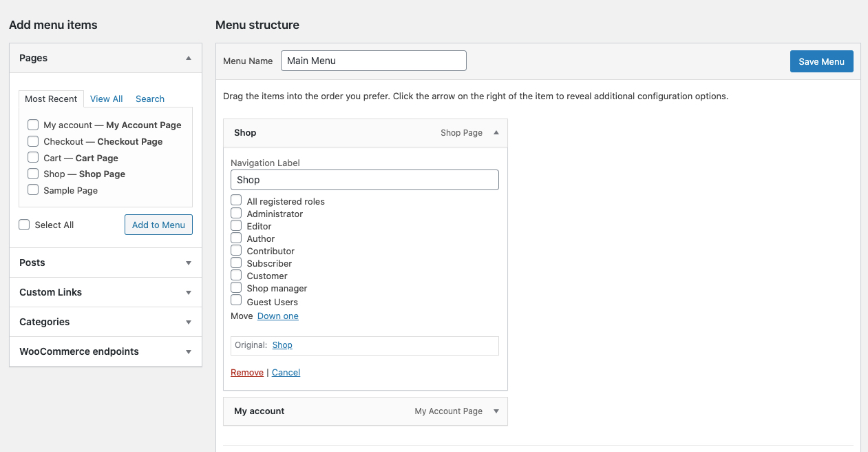Enable All registered roles option
Image resolution: width=868 pixels, height=452 pixels.
(x=236, y=201)
